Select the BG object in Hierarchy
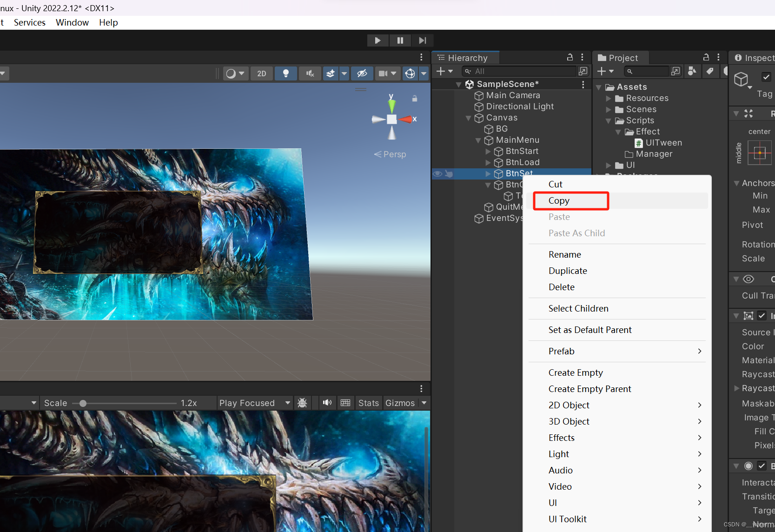This screenshot has height=532, width=775. (502, 129)
